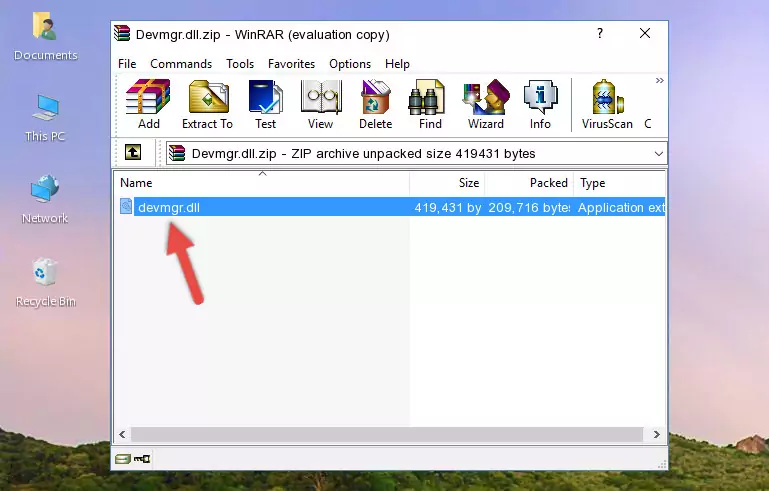Click the password key status bar icon
The image size is (769, 491).
coord(142,459)
